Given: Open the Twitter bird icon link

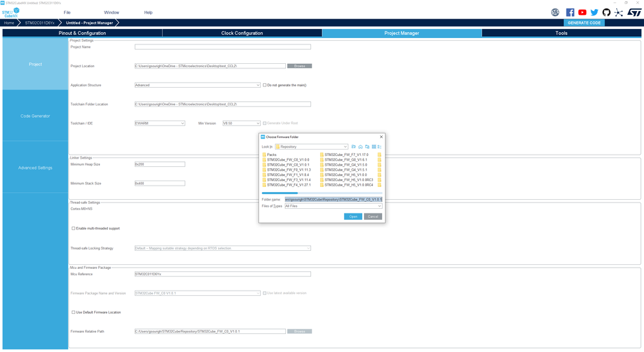Looking at the screenshot, I should point(594,12).
